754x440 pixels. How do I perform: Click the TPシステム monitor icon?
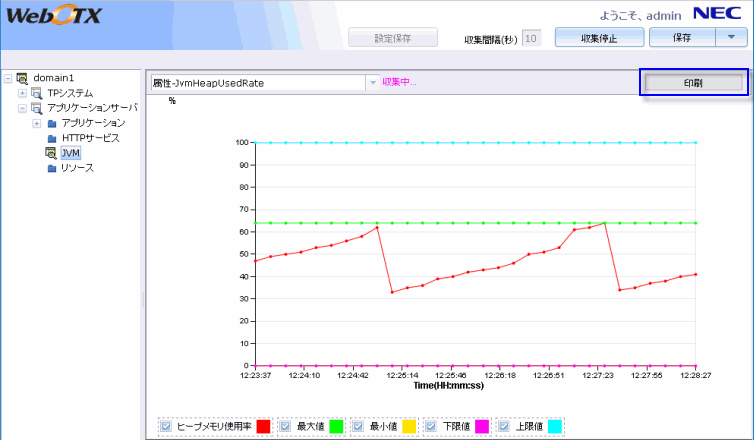tap(37, 93)
